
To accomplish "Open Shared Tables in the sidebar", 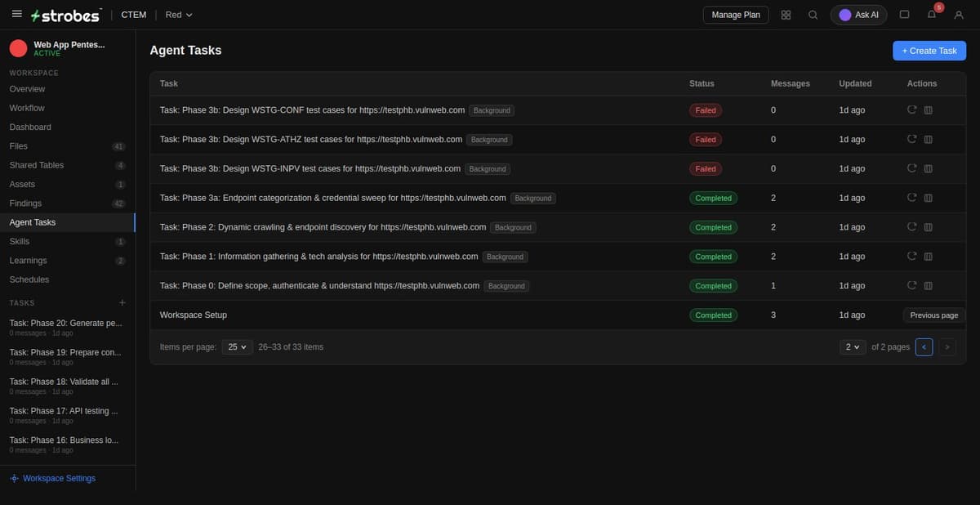I will coord(68,165).
